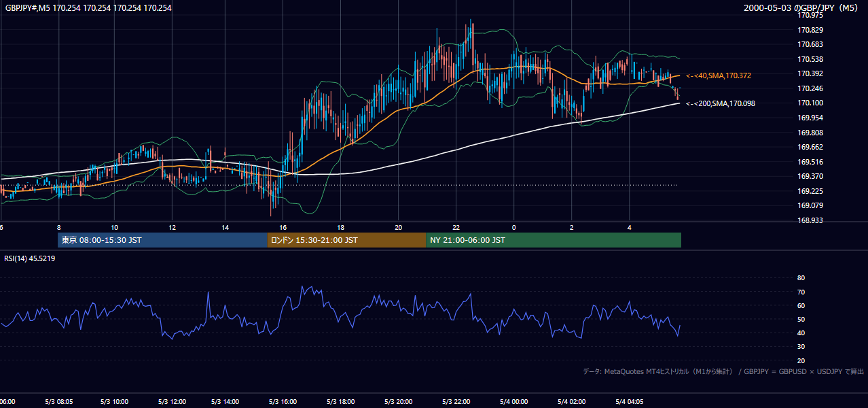Click the 5/3 10:00 bottom time label
This screenshot has height=408, width=868.
coord(115,402)
